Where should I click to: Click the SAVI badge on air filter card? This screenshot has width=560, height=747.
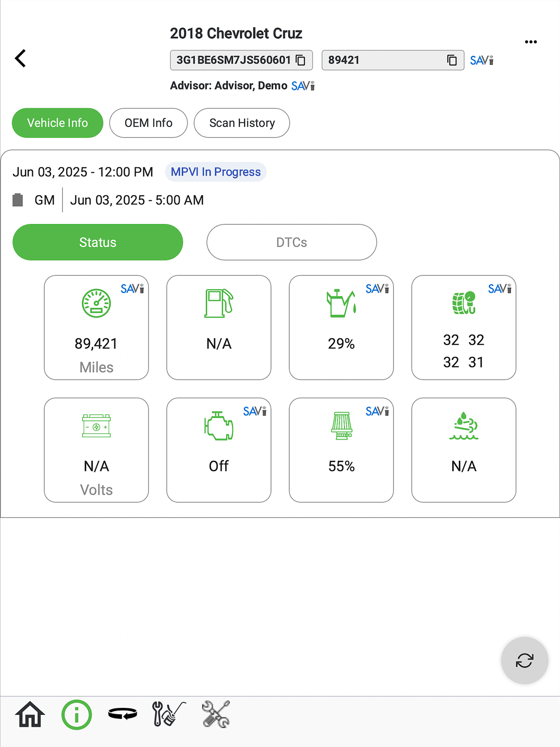pyautogui.click(x=377, y=411)
